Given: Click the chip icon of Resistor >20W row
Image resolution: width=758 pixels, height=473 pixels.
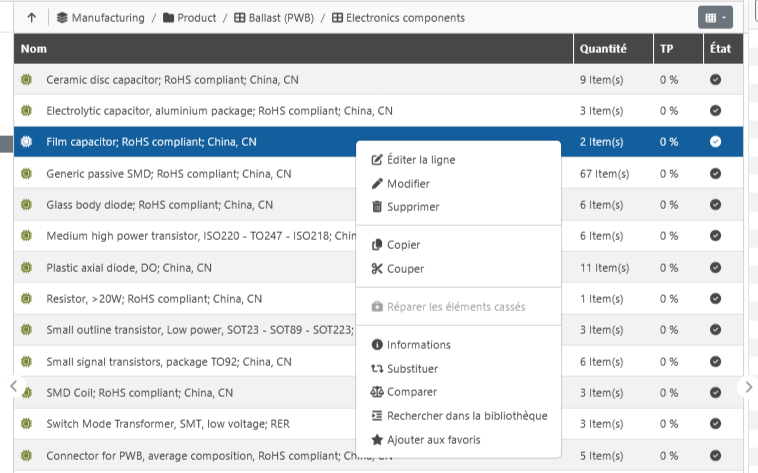Looking at the screenshot, I should pos(27,298).
